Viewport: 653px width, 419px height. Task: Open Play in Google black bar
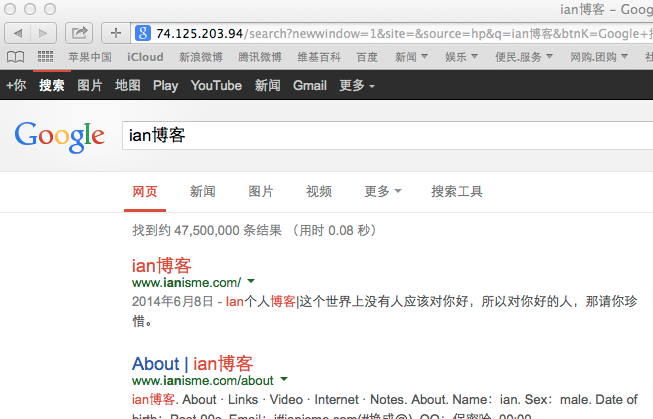click(165, 85)
